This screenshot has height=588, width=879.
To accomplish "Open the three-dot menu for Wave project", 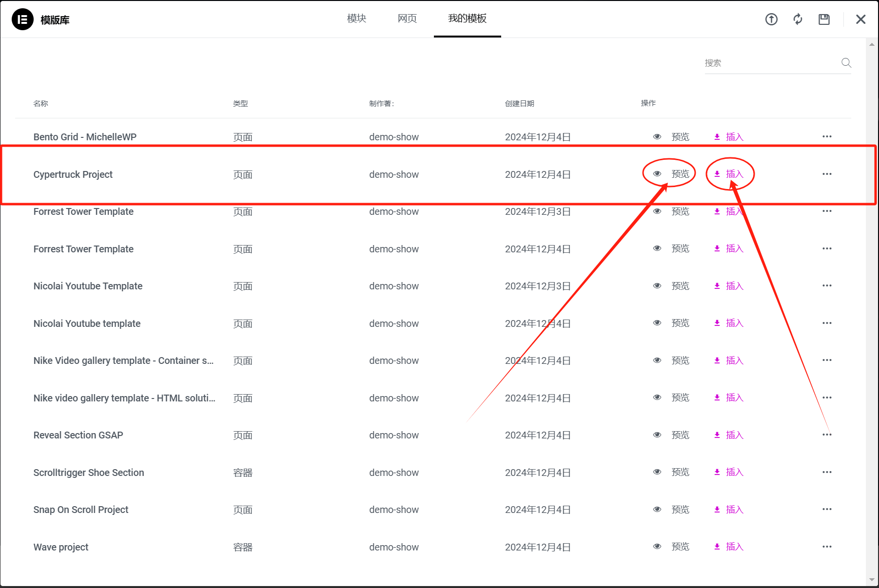I will (x=827, y=547).
